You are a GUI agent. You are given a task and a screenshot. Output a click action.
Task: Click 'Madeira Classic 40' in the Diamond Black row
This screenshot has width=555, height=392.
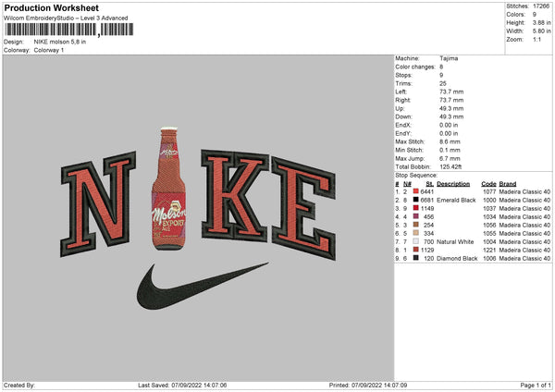pos(524,259)
